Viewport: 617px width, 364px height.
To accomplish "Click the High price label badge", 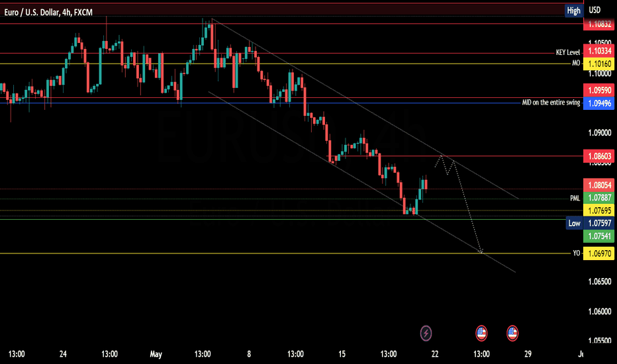I will (574, 11).
